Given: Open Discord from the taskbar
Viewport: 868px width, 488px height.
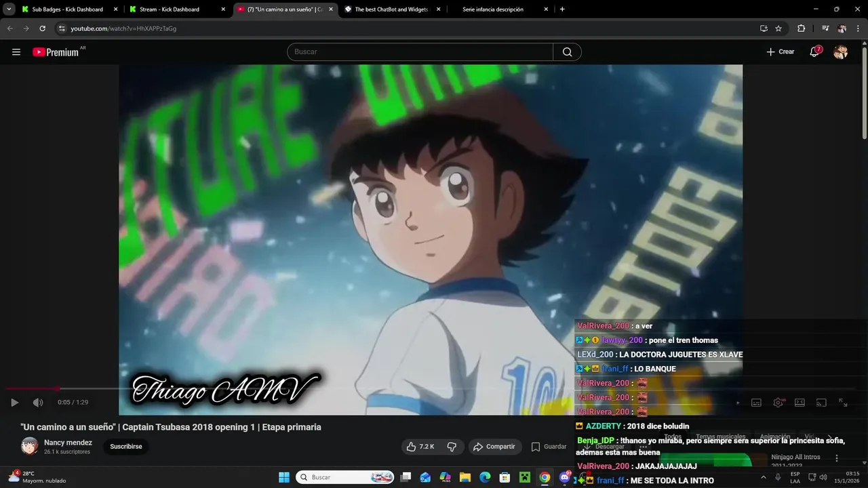Looking at the screenshot, I should (564, 477).
